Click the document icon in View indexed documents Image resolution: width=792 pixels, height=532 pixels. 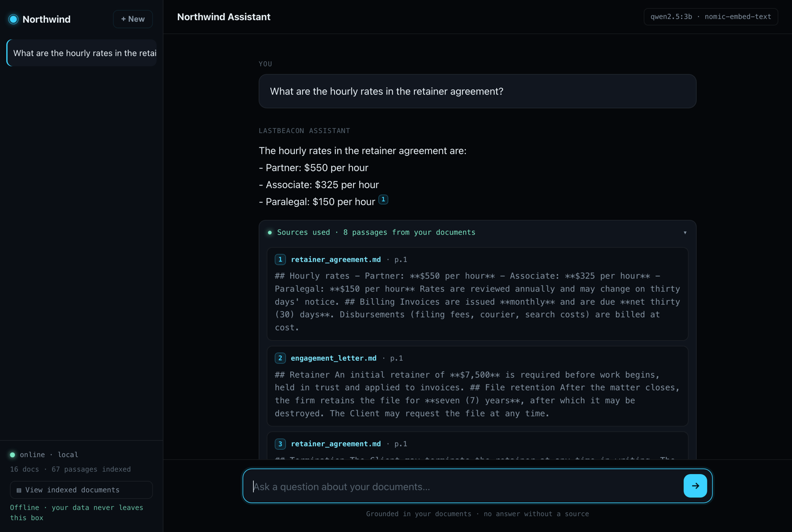[x=19, y=490]
